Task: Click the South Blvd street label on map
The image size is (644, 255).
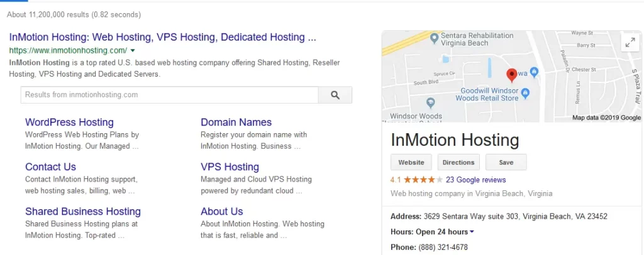Action: coord(426,82)
